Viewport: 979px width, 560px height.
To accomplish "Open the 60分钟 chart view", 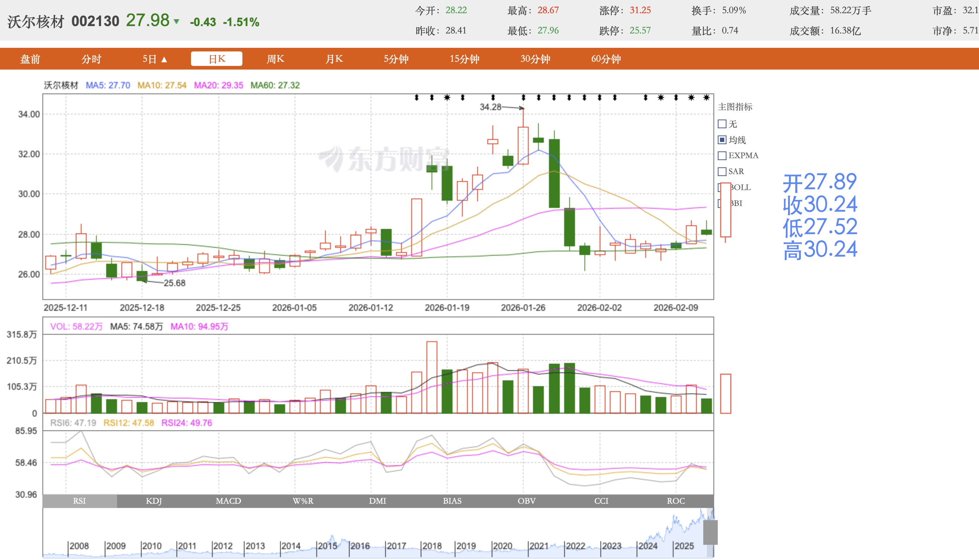I will (x=605, y=59).
